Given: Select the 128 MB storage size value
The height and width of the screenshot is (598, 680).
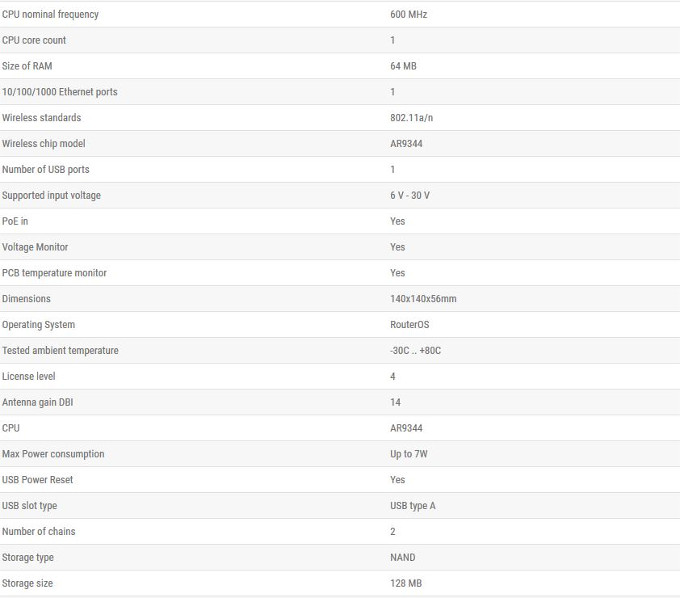Looking at the screenshot, I should point(406,583).
